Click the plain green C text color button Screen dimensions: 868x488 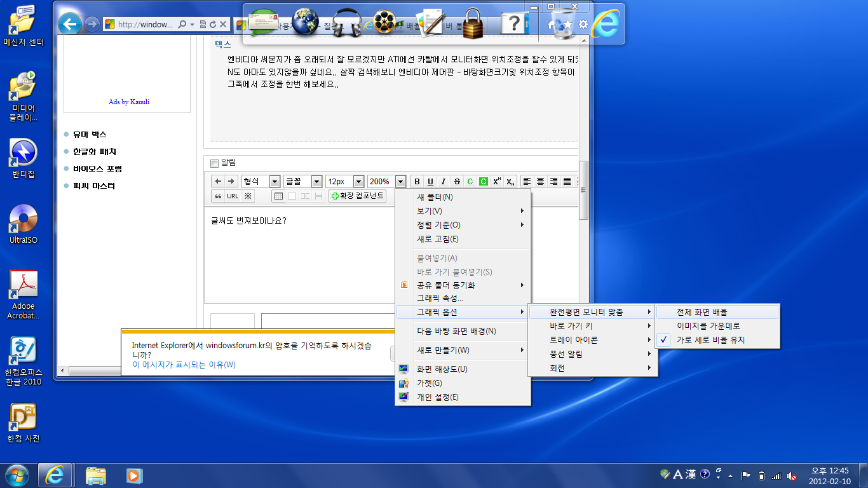point(470,182)
